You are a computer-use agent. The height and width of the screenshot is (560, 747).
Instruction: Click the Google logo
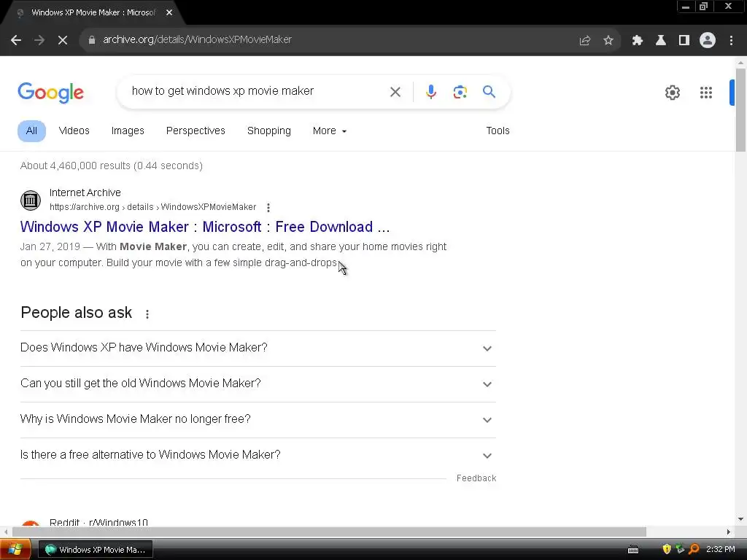pyautogui.click(x=50, y=93)
